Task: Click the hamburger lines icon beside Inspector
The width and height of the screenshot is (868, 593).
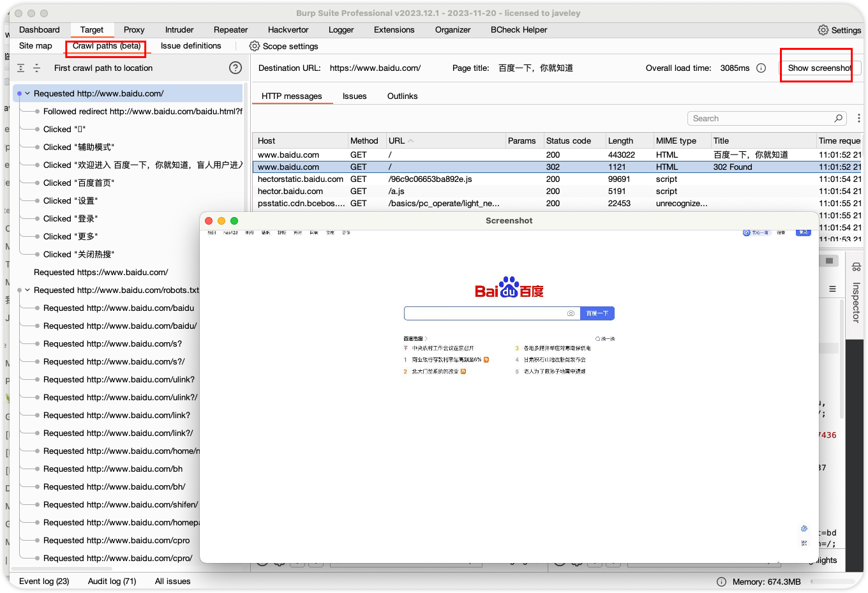Action: [832, 289]
